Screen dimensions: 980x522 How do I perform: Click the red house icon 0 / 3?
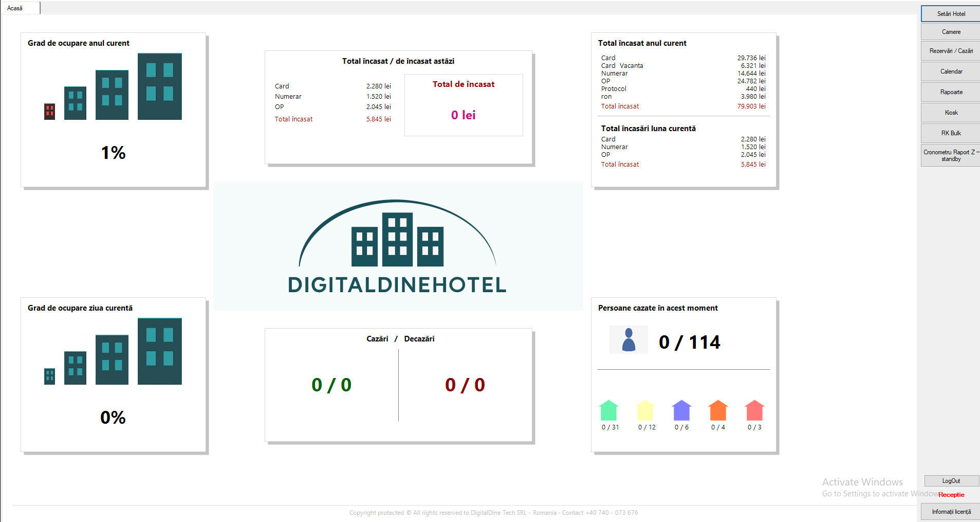(x=754, y=410)
